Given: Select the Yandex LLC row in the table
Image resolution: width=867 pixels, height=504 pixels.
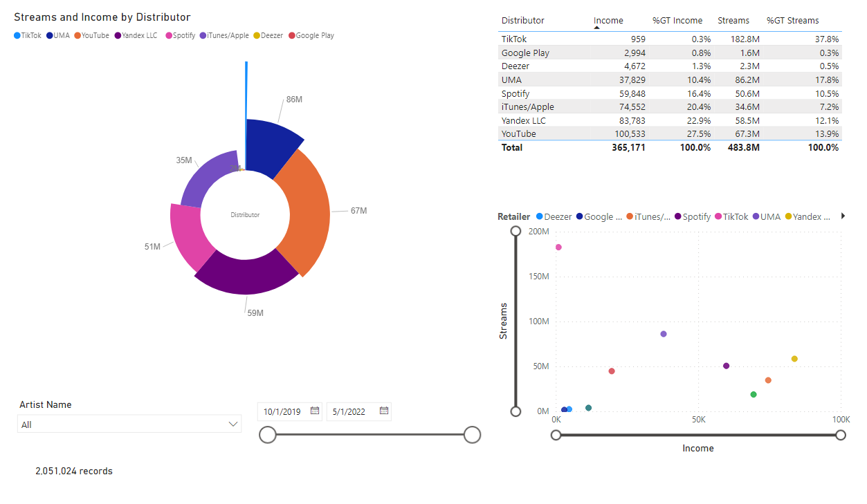Looking at the screenshot, I should pos(670,120).
